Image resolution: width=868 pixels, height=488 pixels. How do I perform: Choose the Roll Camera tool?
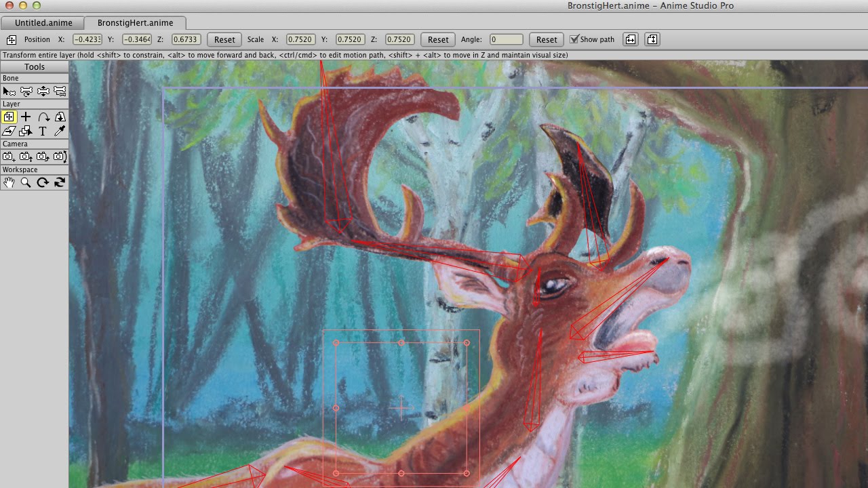tap(43, 157)
